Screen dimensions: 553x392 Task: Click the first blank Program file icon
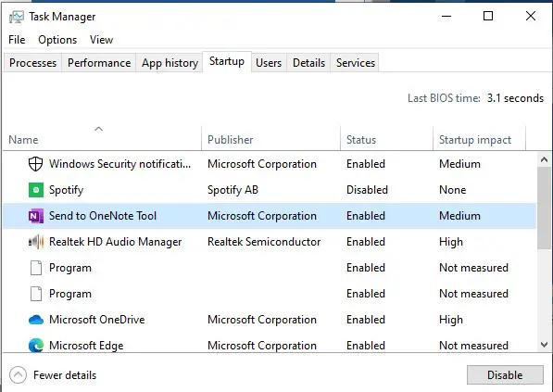pos(35,268)
